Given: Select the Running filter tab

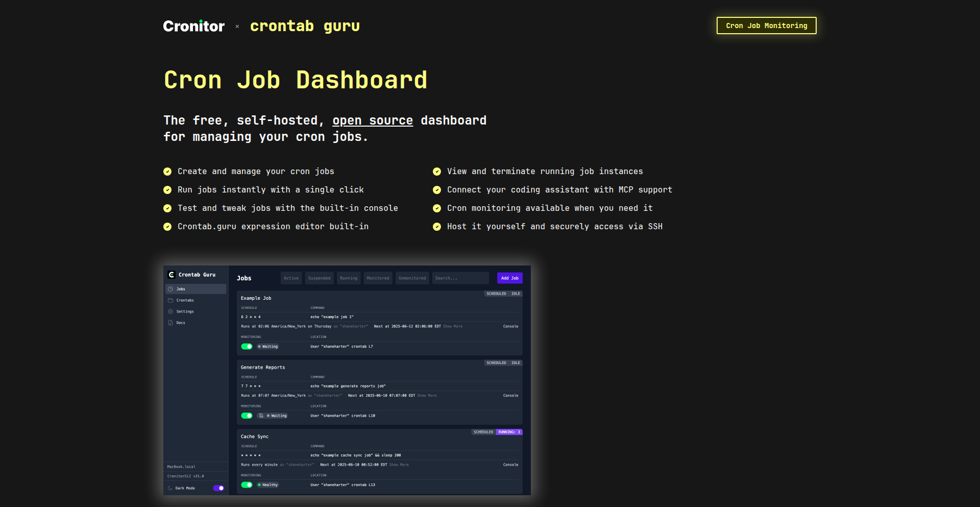Looking at the screenshot, I should coord(349,278).
